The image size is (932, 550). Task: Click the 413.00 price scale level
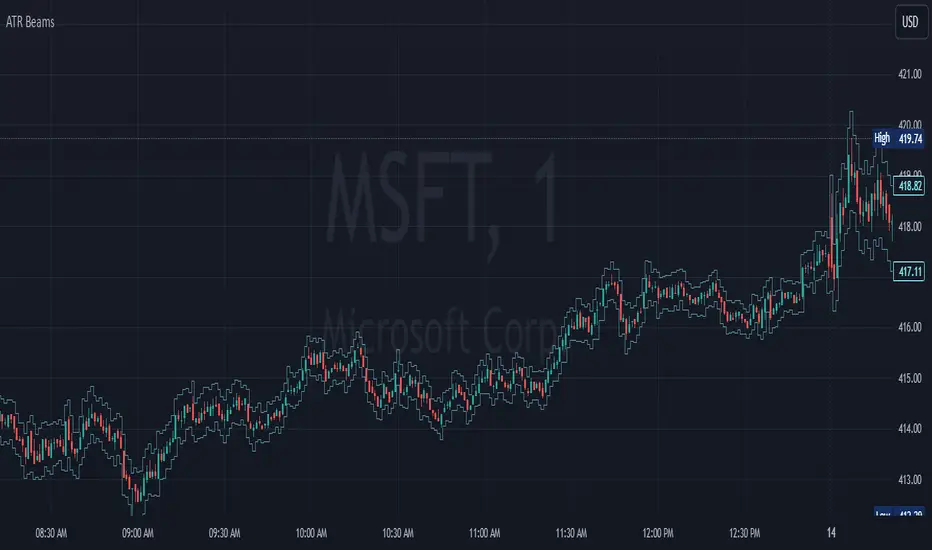pyautogui.click(x=910, y=480)
